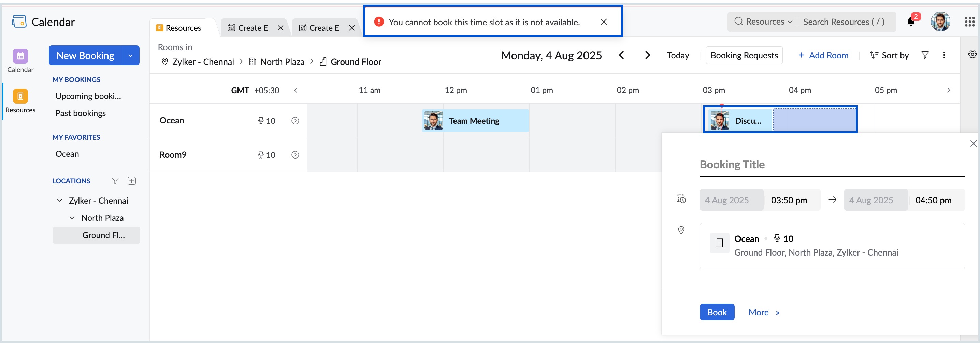Click the Room9 room row name
Screen dimensions: 980x343
pyautogui.click(x=173, y=154)
